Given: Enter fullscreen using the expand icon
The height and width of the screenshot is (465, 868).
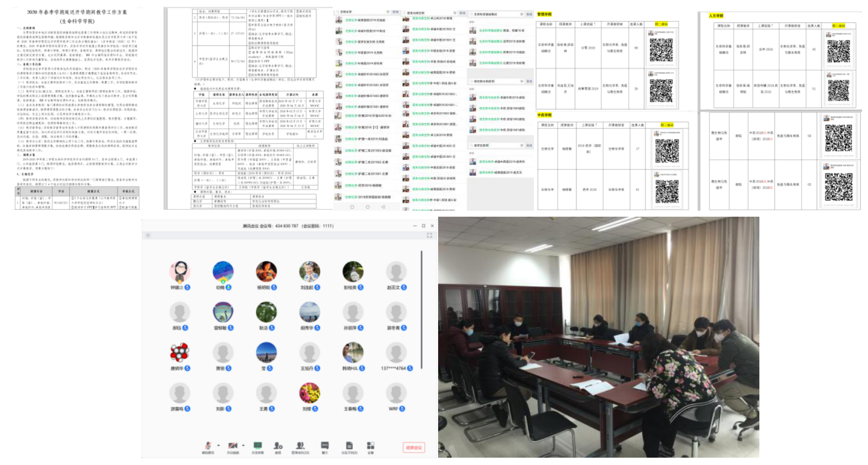Looking at the screenshot, I should click(429, 235).
